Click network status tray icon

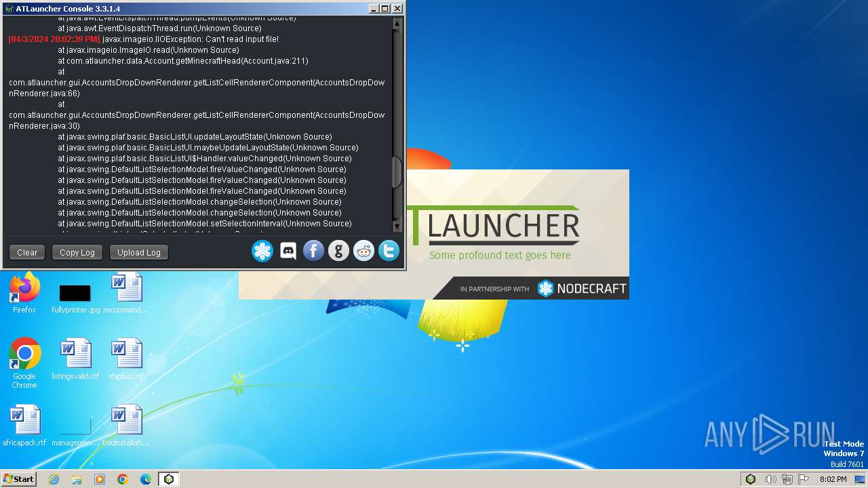787,479
